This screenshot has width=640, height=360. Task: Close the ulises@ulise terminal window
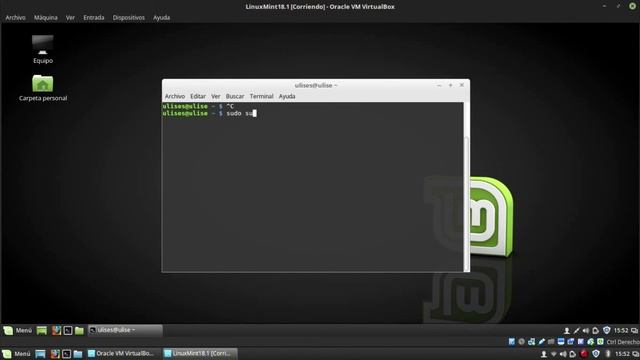point(462,85)
